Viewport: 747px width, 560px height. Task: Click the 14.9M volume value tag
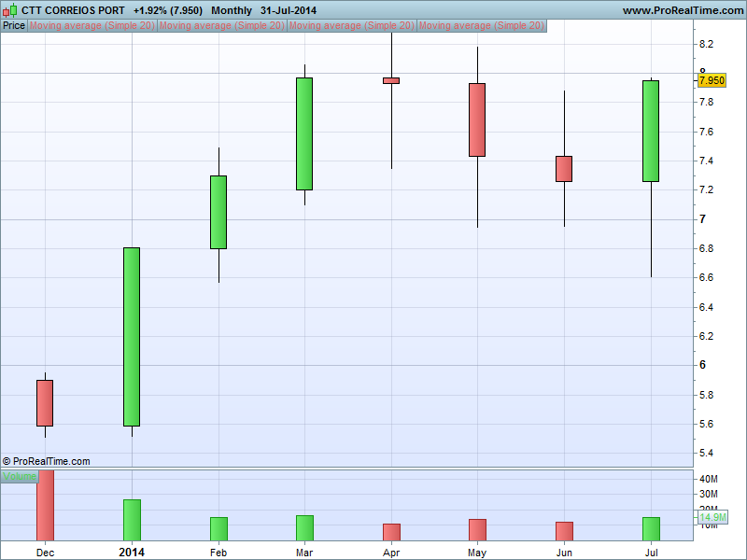click(713, 517)
